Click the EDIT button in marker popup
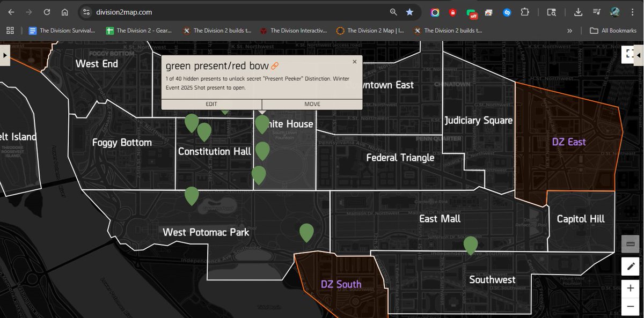 (x=211, y=104)
